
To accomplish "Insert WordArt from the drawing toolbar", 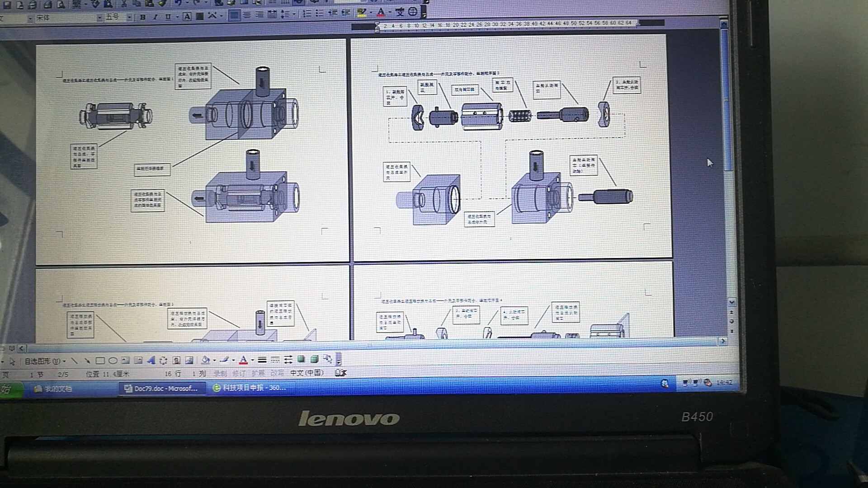I will pos(151,360).
